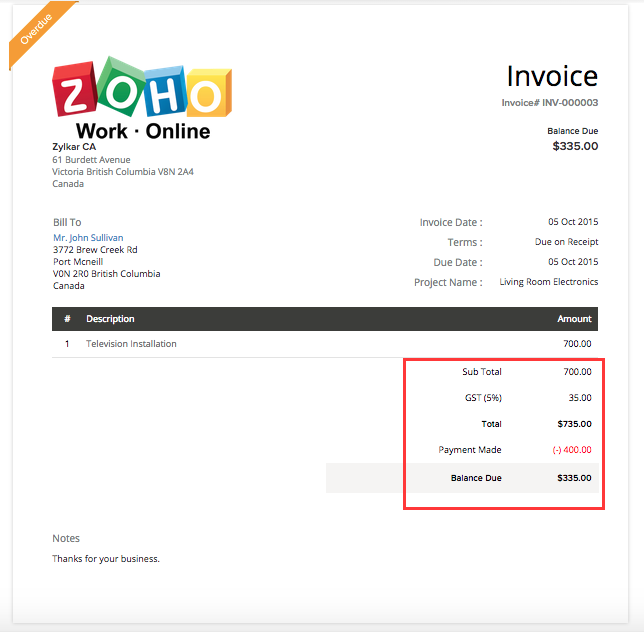
Task: Select Due on Receipt terms value
Action: click(x=566, y=242)
